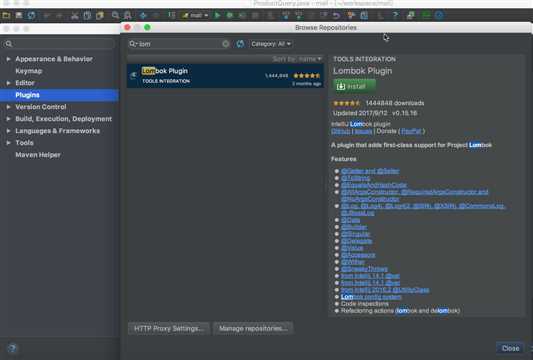Click the '1444848 downloads' text
The image size is (533, 360).
pyautogui.click(x=395, y=103)
